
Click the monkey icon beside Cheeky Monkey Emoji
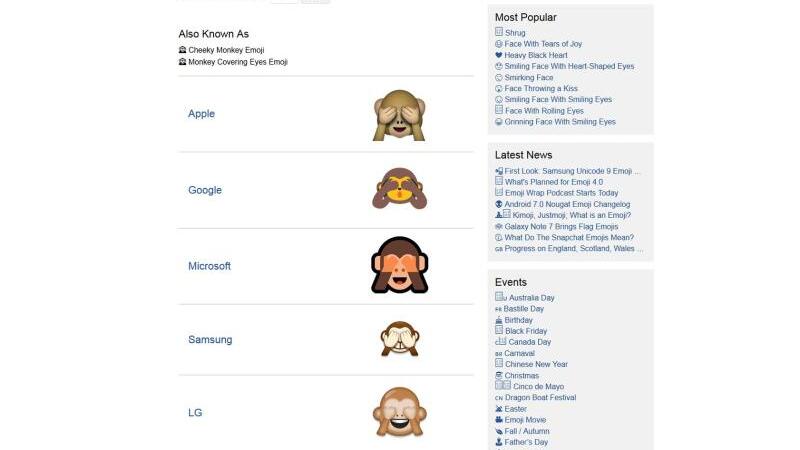click(x=182, y=50)
